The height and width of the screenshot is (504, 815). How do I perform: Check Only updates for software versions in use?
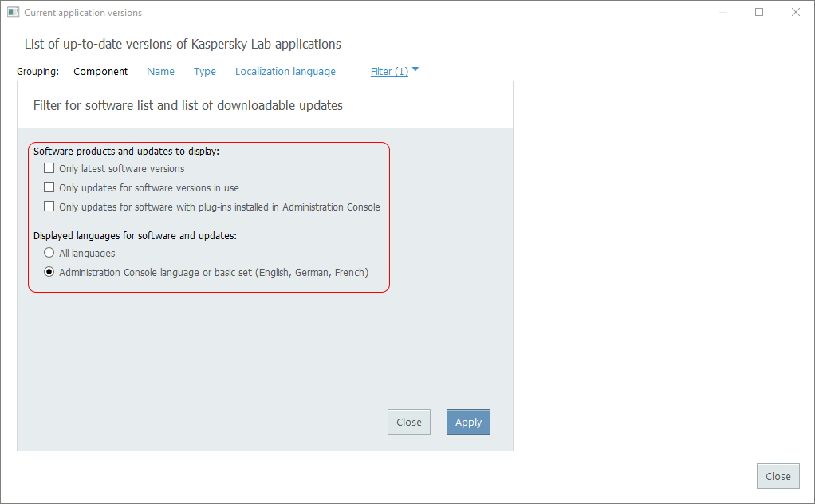pyautogui.click(x=49, y=187)
